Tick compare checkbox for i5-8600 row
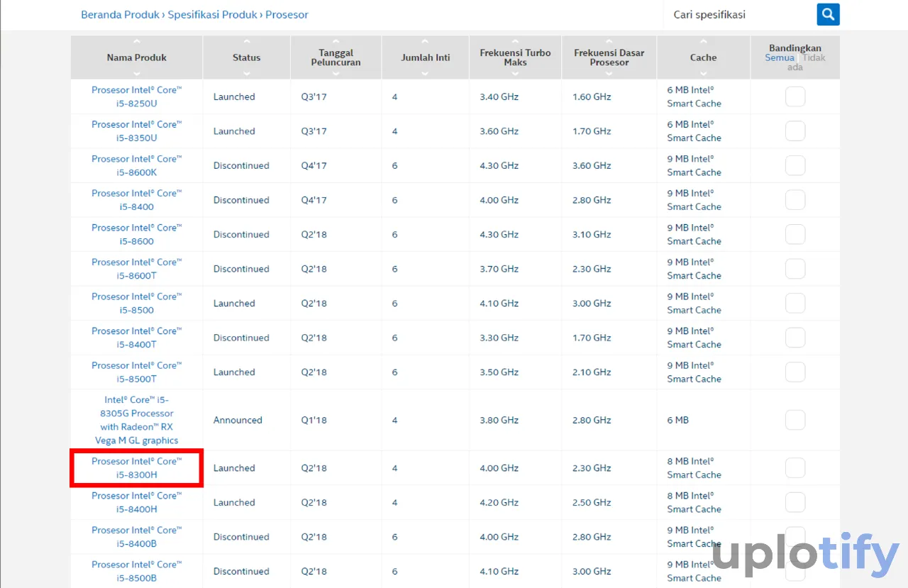Viewport: 908px width, 588px height. (795, 234)
